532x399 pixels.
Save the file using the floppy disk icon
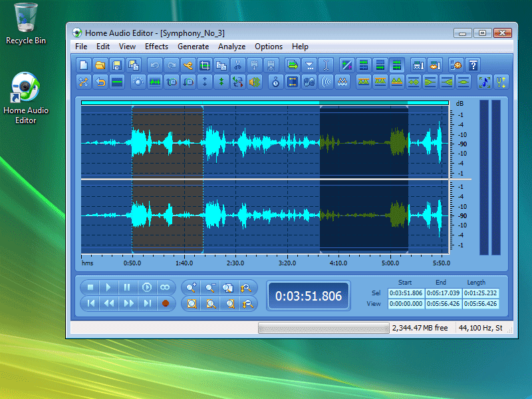(x=117, y=65)
